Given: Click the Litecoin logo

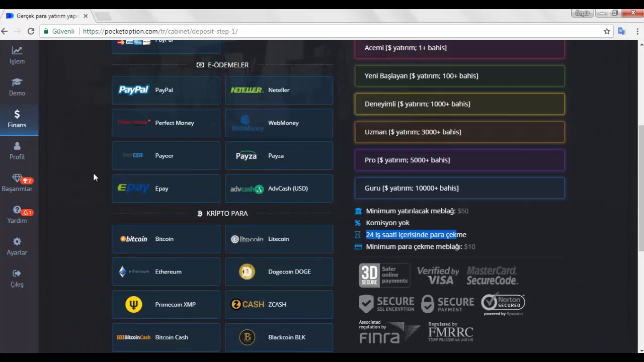Looking at the screenshot, I should [247, 239].
